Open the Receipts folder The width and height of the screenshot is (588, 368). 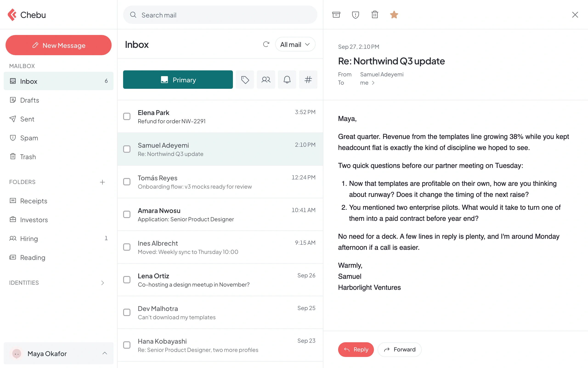[x=59, y=201]
